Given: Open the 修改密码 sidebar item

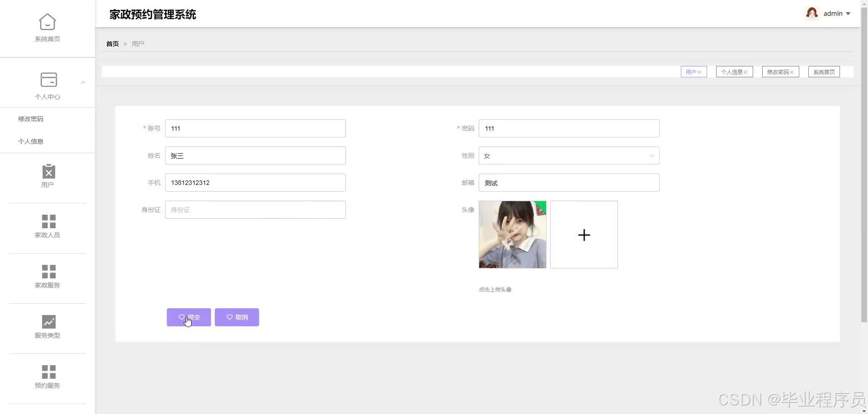Looking at the screenshot, I should pyautogui.click(x=31, y=119).
